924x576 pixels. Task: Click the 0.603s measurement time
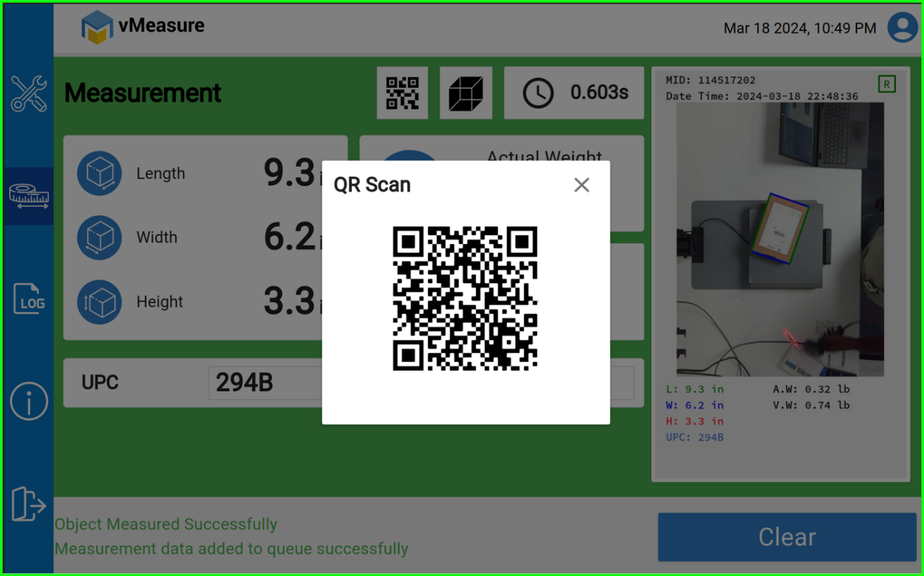[x=600, y=93]
